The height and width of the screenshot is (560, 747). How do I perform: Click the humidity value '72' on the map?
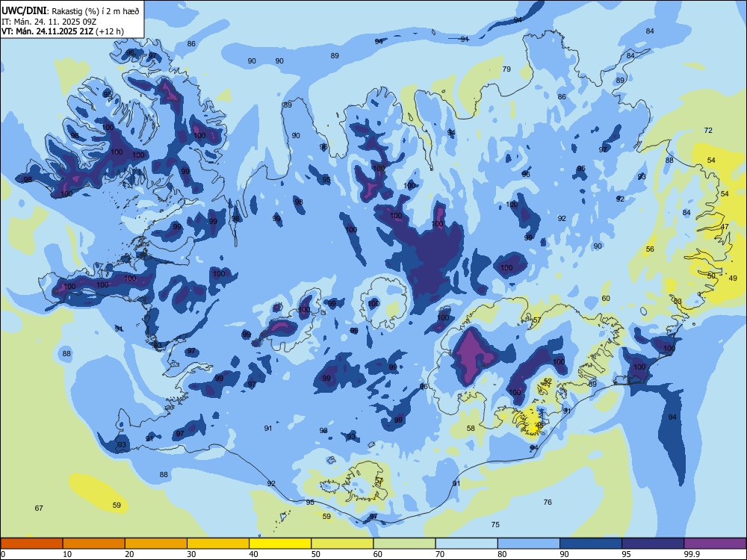[708, 130]
